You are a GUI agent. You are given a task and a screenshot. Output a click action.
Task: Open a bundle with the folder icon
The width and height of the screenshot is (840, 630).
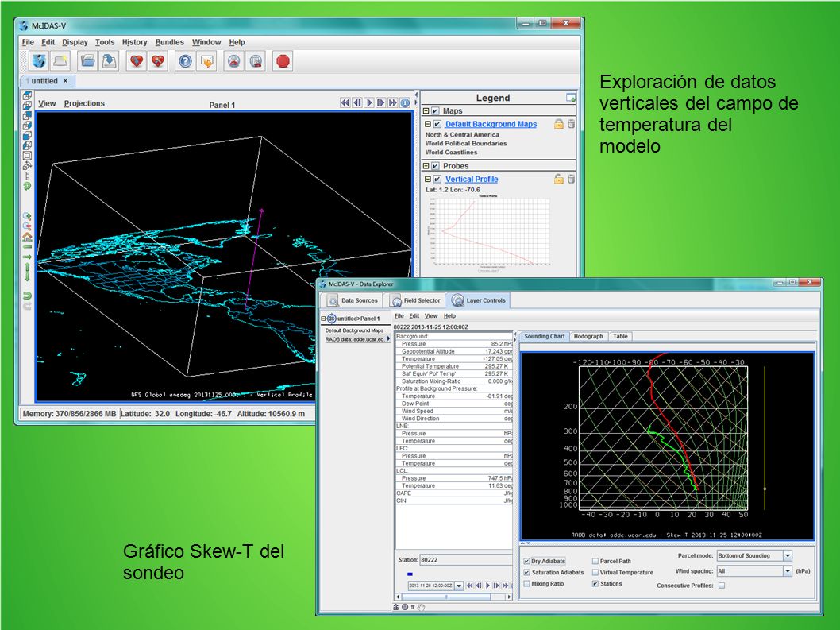(x=88, y=61)
